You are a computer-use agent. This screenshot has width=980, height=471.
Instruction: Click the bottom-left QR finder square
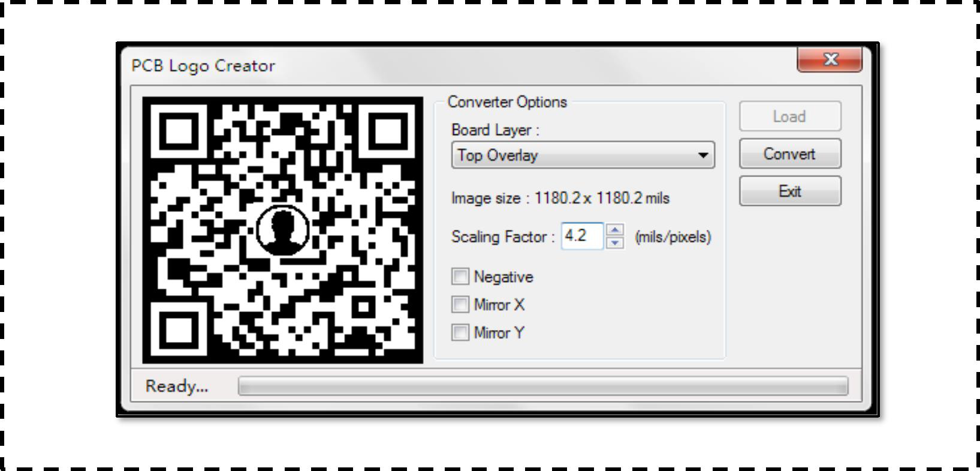178,329
